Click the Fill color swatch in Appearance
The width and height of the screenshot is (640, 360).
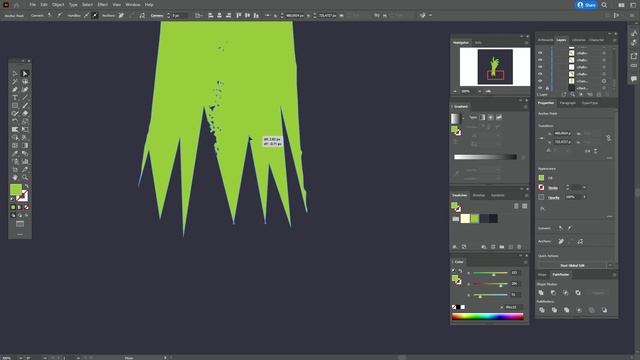[541, 178]
